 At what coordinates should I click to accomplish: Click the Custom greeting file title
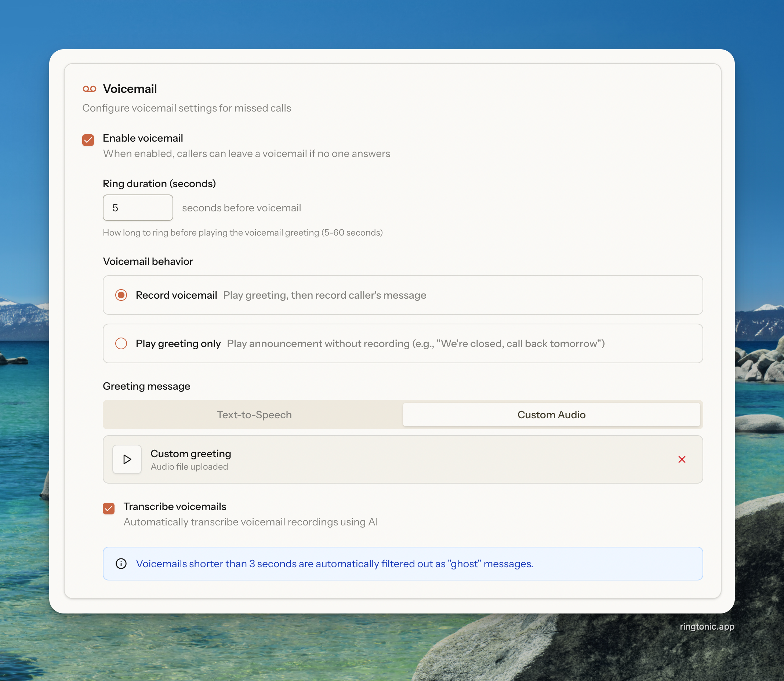[190, 454]
